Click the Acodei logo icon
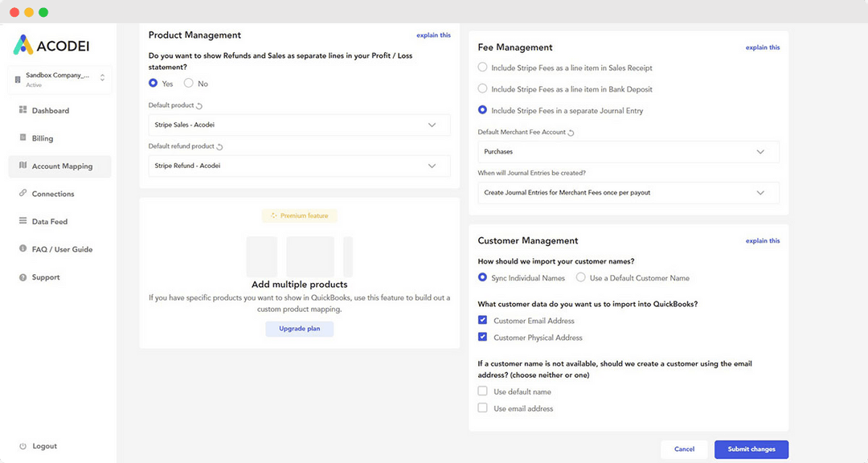 [x=23, y=45]
